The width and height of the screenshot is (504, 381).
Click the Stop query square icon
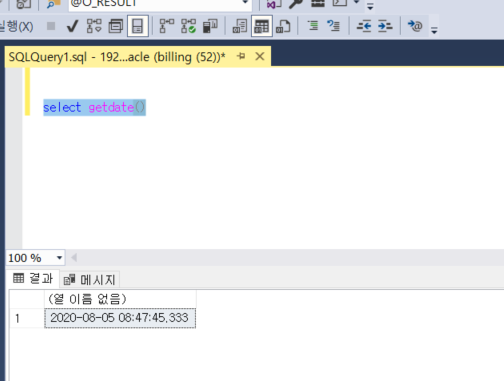coord(51,26)
